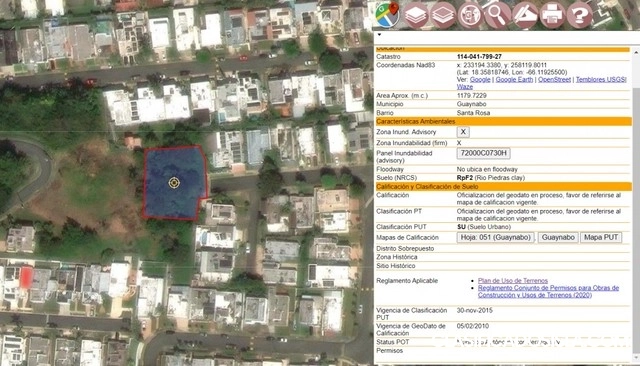Open the Plan de Uso de Terrenos link

pos(513,281)
